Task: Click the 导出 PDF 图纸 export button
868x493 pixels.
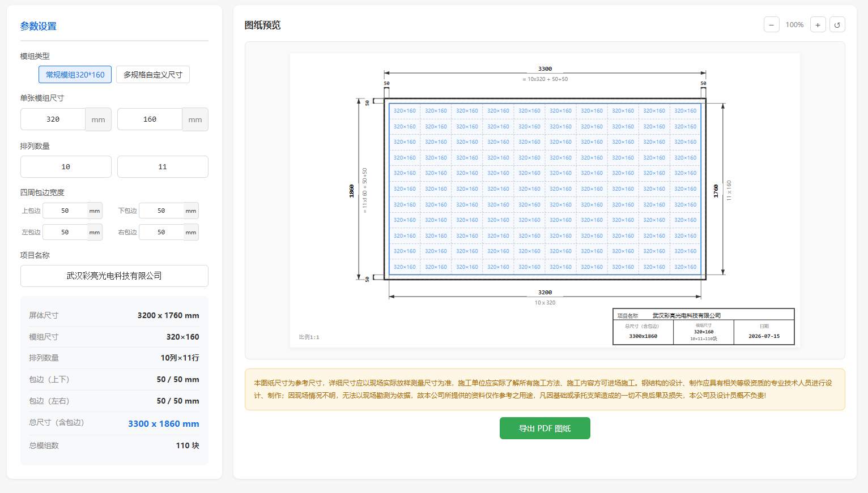Action: tap(545, 428)
